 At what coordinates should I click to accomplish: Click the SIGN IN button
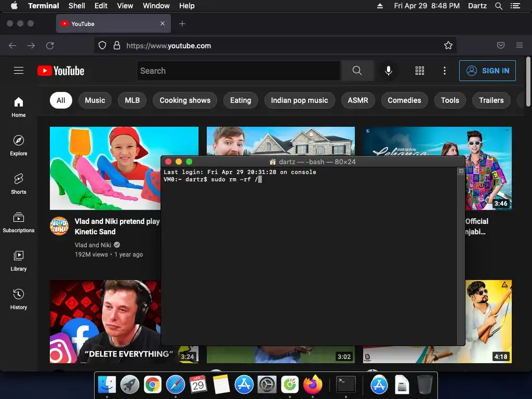coord(487,71)
